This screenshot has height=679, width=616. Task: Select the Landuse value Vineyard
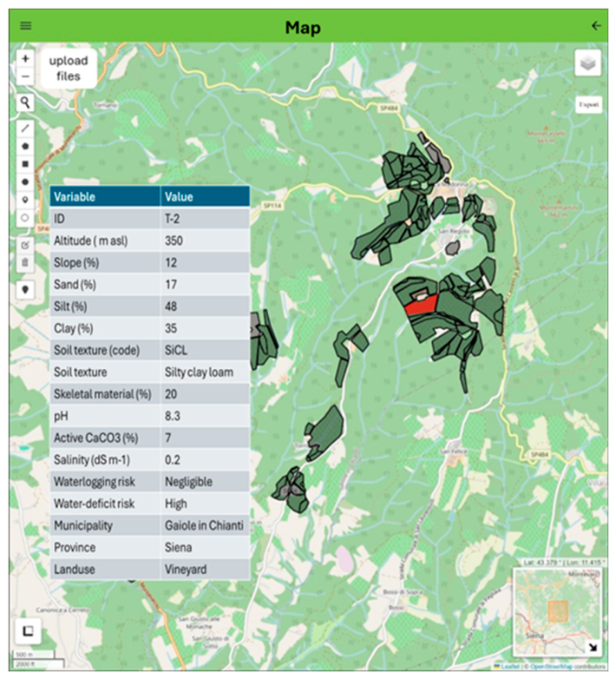(x=185, y=570)
